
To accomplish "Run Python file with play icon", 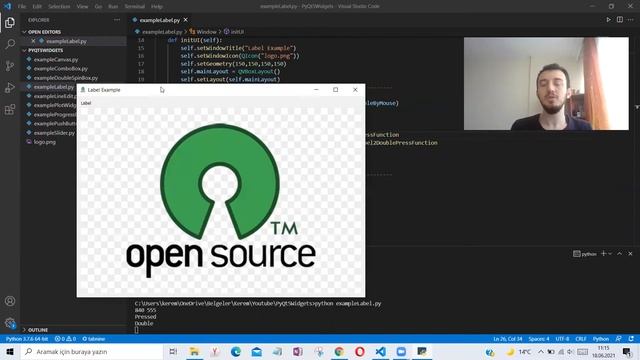I will pos(609,20).
